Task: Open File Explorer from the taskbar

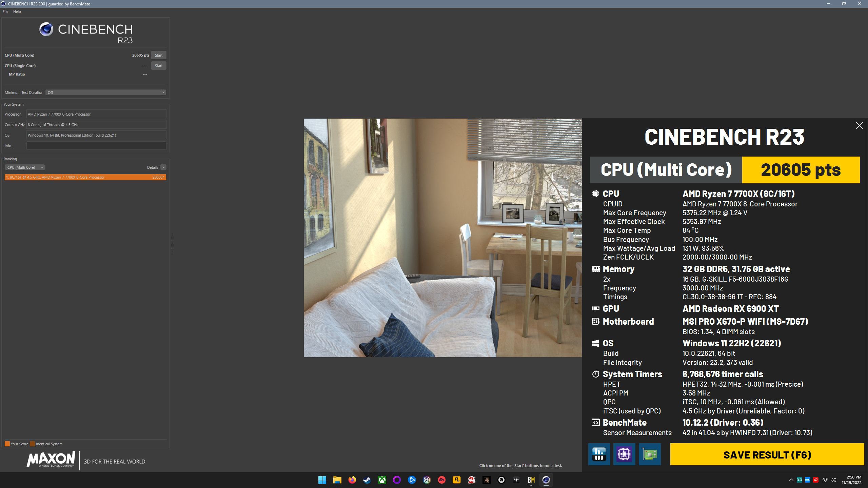Action: [x=337, y=480]
